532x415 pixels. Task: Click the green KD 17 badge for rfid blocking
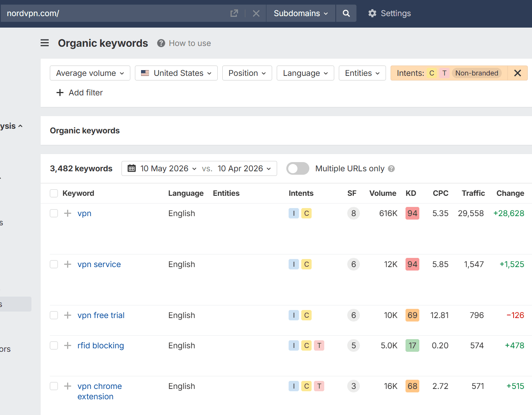(x=412, y=346)
